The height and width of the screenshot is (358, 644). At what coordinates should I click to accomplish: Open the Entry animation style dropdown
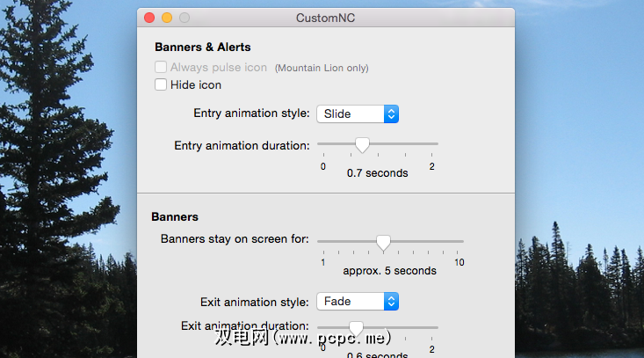[357, 113]
